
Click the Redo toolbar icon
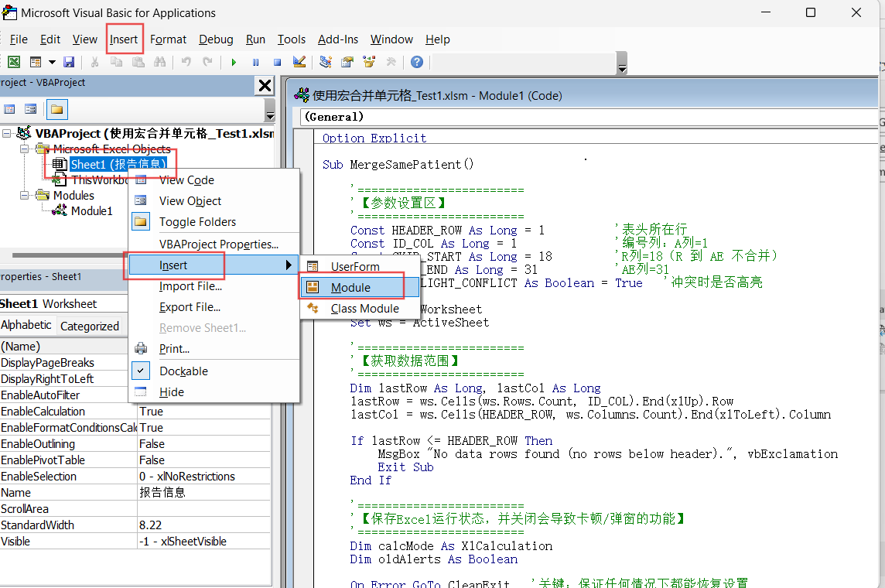click(x=207, y=62)
